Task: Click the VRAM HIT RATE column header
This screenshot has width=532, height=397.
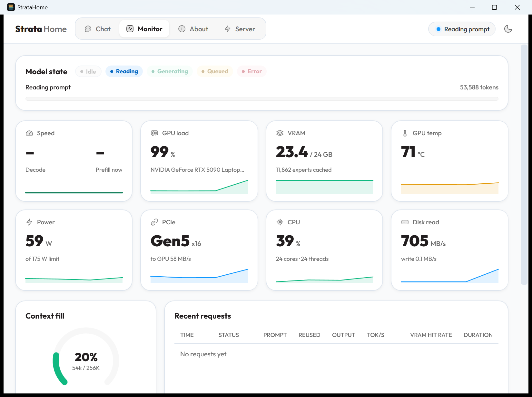Action: coord(431,335)
